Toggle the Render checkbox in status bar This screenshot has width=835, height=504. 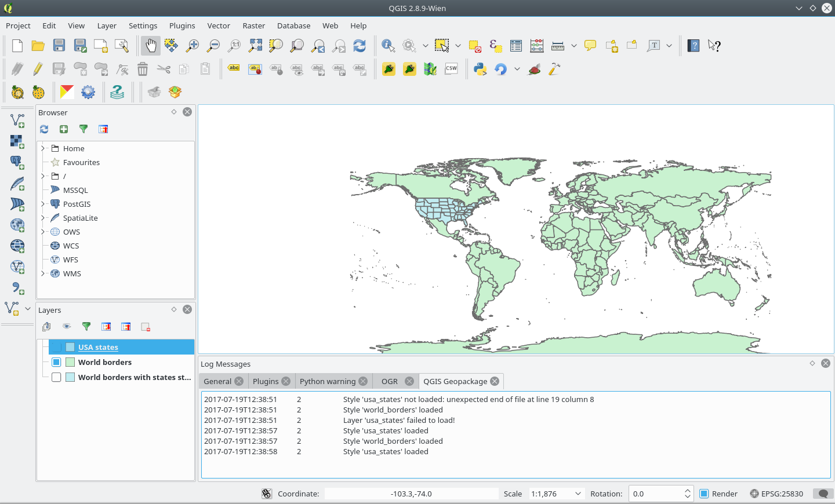coord(704,494)
